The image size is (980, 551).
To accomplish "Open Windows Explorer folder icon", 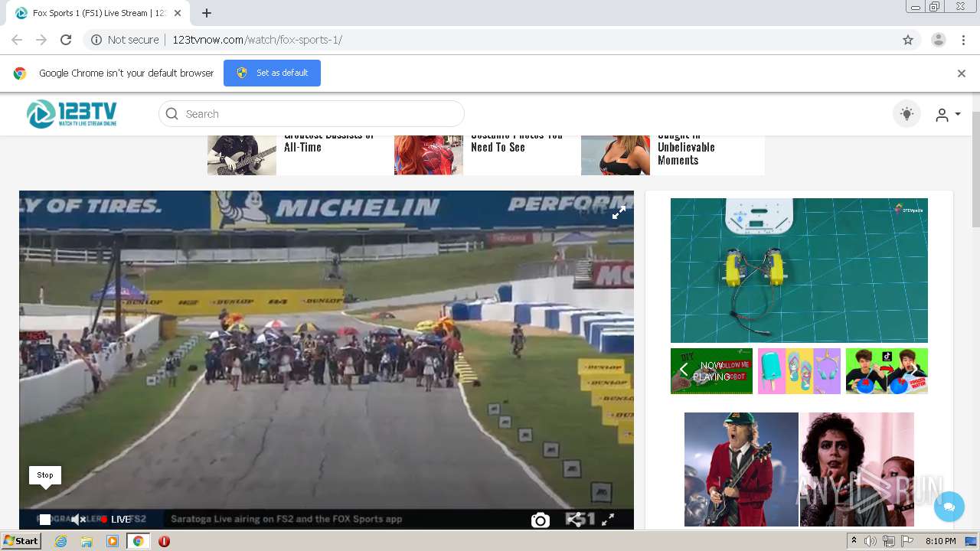I will (87, 541).
